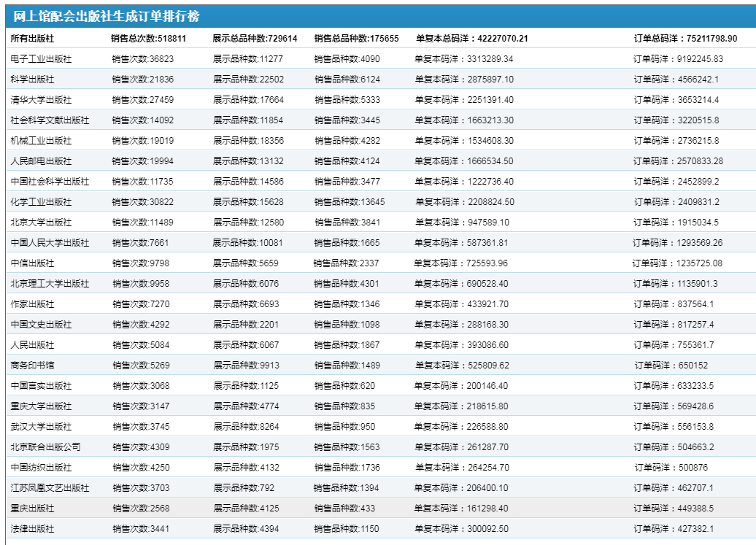The width and height of the screenshot is (756, 545).
Task: Click 订单码洋 9192245.83 cell for 电子工业出版社
Action: (x=678, y=59)
